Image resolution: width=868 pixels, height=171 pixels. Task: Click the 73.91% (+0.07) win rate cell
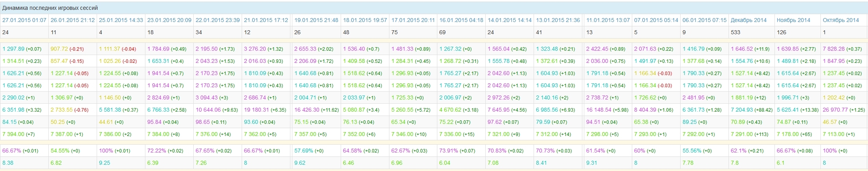pyautogui.click(x=457, y=151)
